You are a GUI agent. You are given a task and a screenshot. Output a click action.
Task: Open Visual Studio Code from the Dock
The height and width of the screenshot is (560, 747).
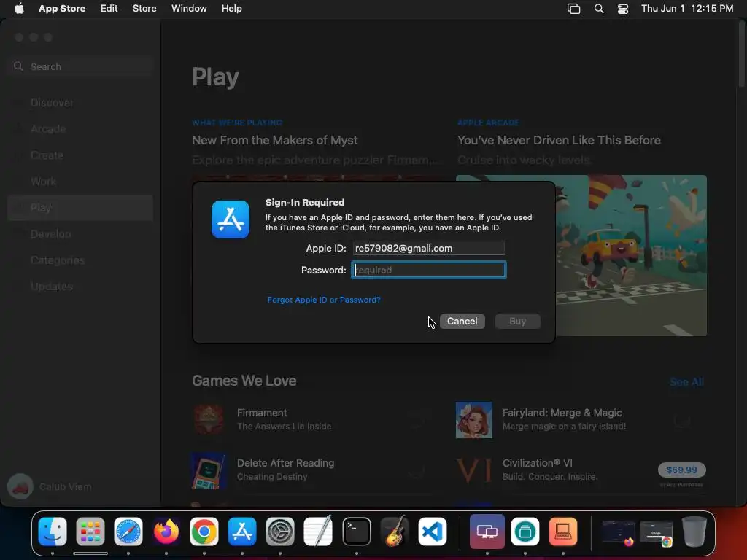[x=433, y=532]
